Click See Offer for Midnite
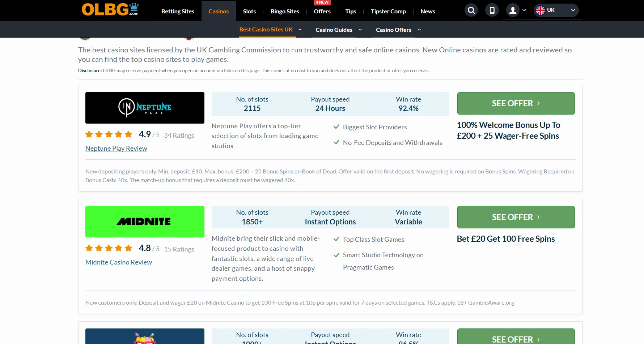Viewport: 644px width, 344px height. pyautogui.click(x=516, y=217)
